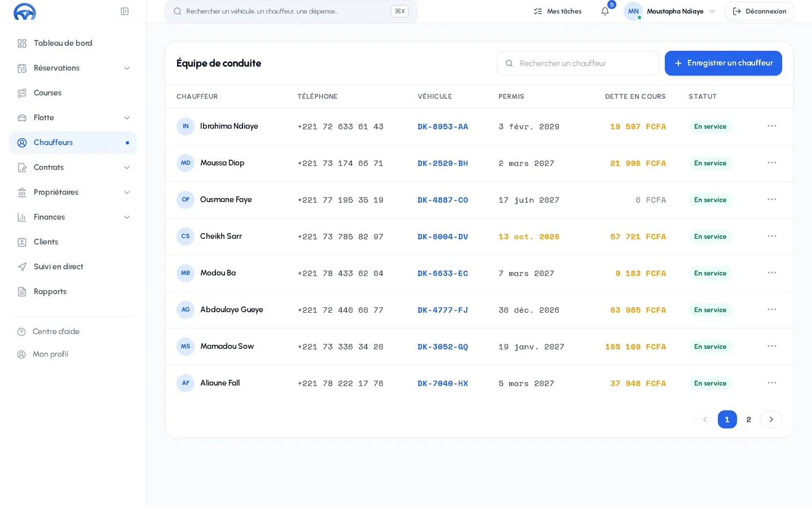Click Enregistrer un chauffeur button

723,63
